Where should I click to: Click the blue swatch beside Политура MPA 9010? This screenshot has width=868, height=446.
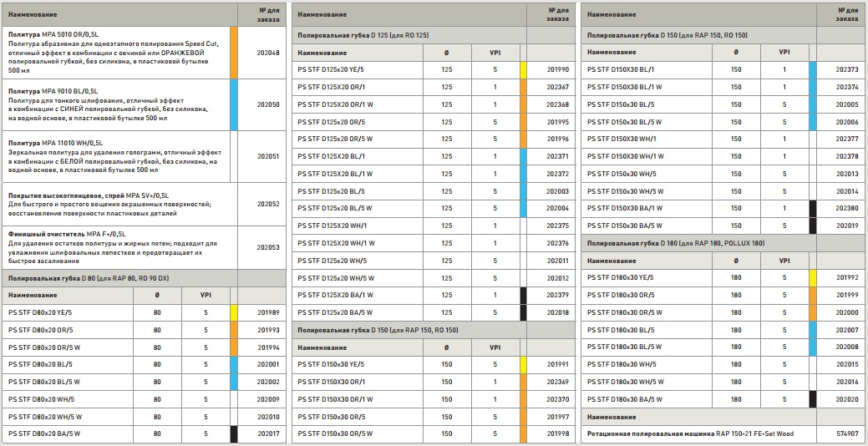[x=234, y=104]
